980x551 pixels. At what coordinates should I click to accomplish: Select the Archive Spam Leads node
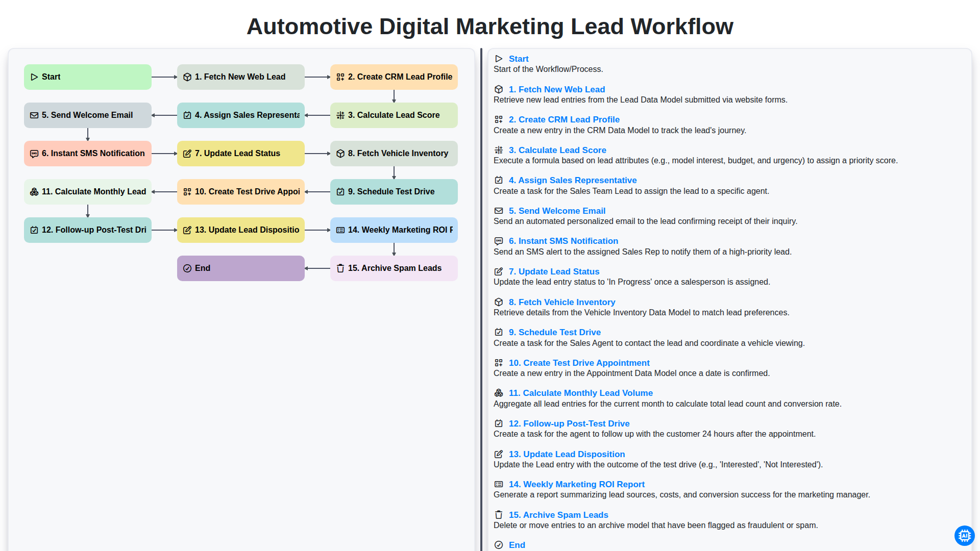tap(394, 268)
